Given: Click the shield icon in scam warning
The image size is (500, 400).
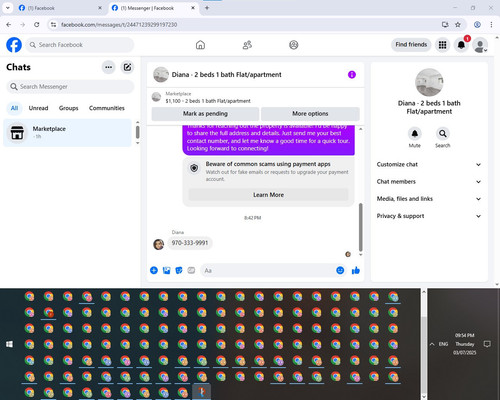Looking at the screenshot, I should click(x=194, y=168).
